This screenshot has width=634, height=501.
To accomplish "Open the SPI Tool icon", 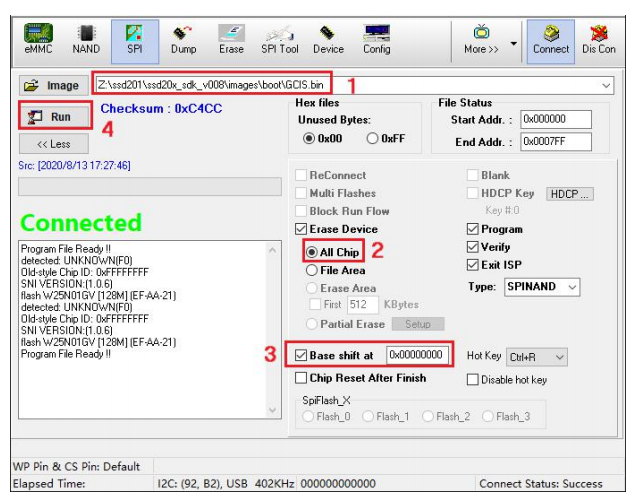I will click(x=280, y=40).
